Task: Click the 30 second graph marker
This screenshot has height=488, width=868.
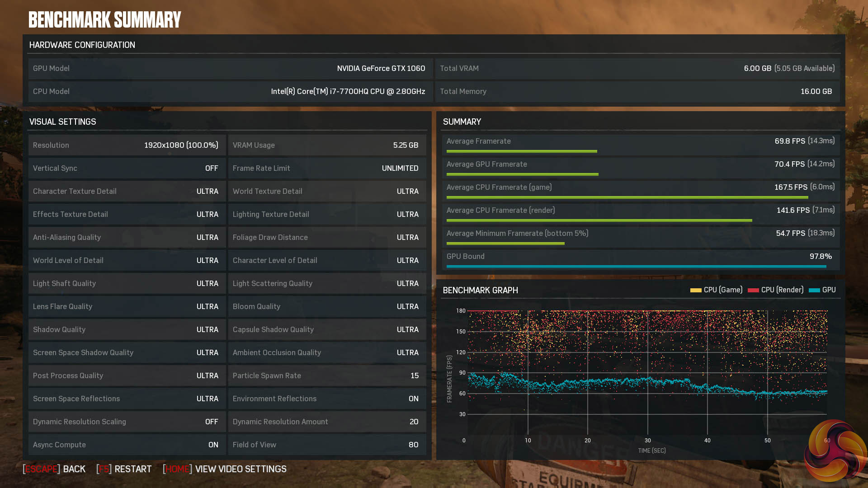Action: [647, 440]
